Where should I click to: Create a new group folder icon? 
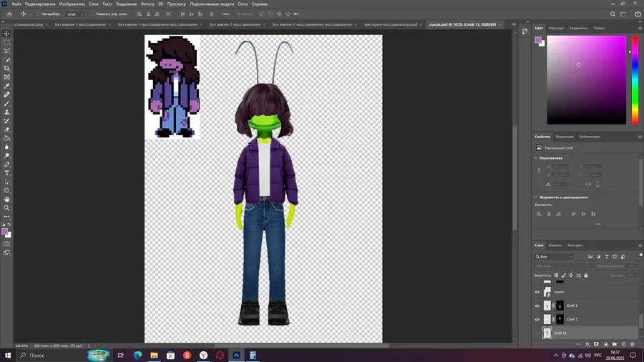click(615, 344)
